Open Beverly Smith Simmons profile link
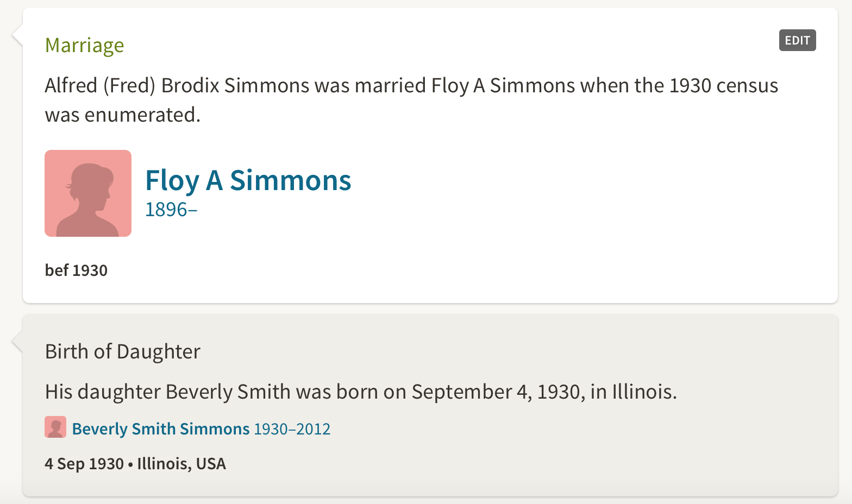This screenshot has height=504, width=852. coord(161,429)
